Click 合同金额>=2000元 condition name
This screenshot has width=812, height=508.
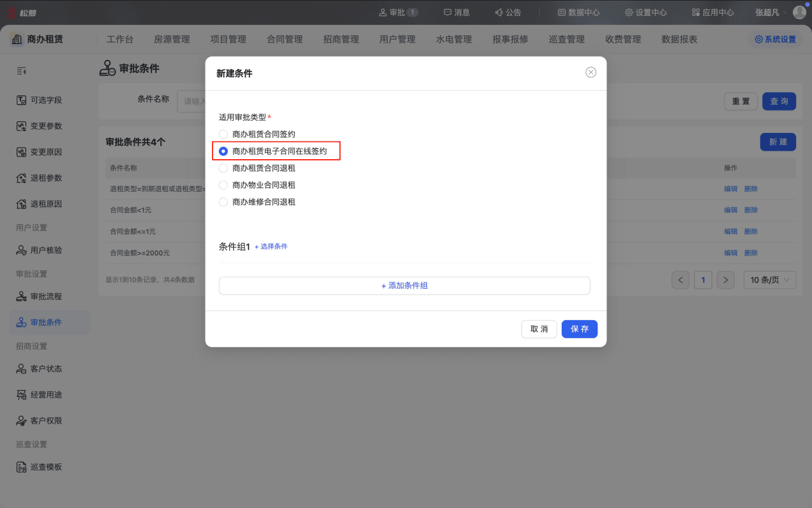(140, 253)
